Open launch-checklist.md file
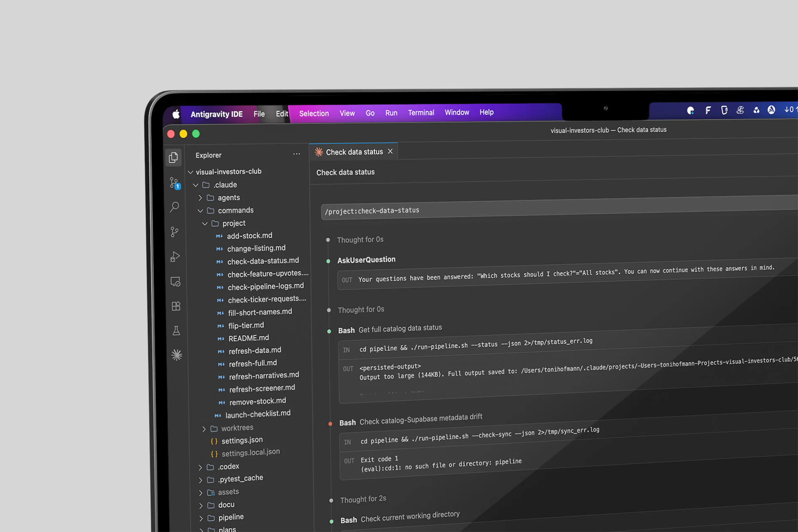This screenshot has height=532, width=798. [x=258, y=414]
